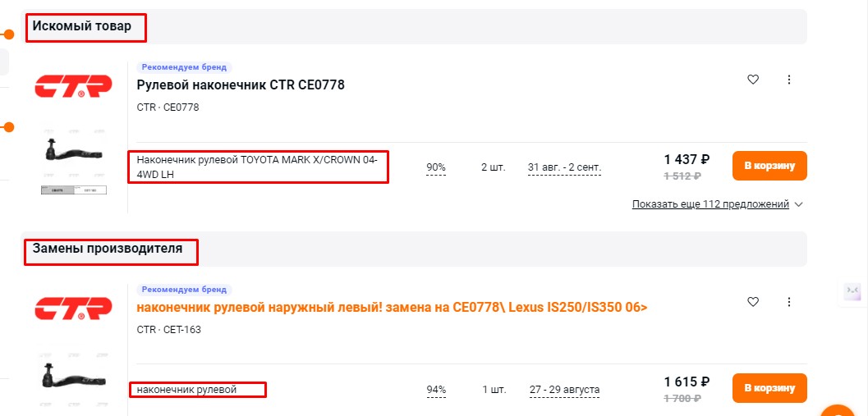Click delivery dates '27 - 29 августа'
The width and height of the screenshot is (868, 416).
click(x=565, y=390)
